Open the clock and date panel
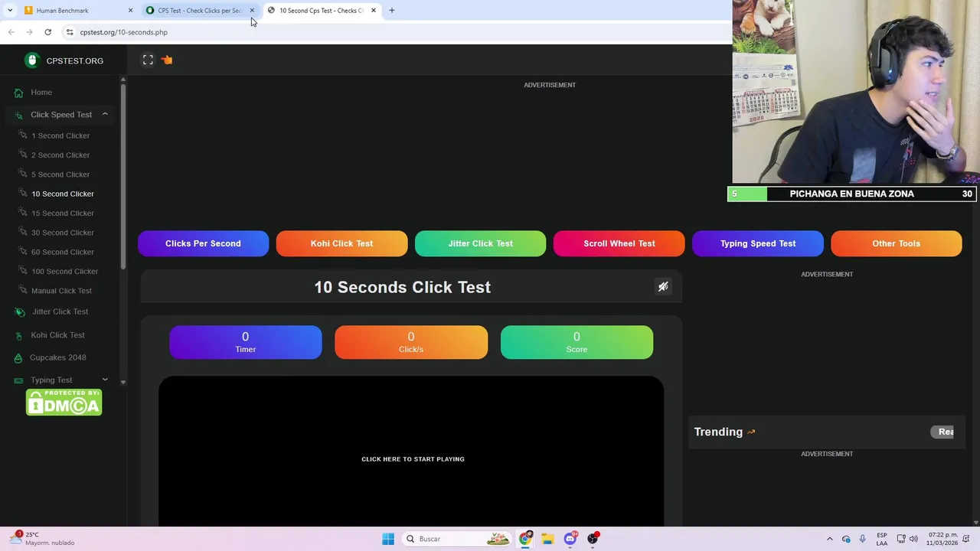 942,539
